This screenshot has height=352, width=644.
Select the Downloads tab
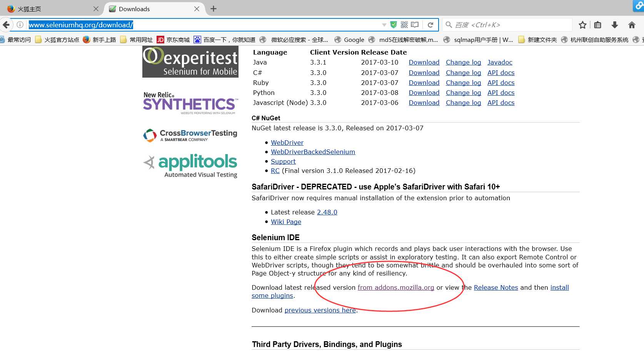pyautogui.click(x=155, y=9)
